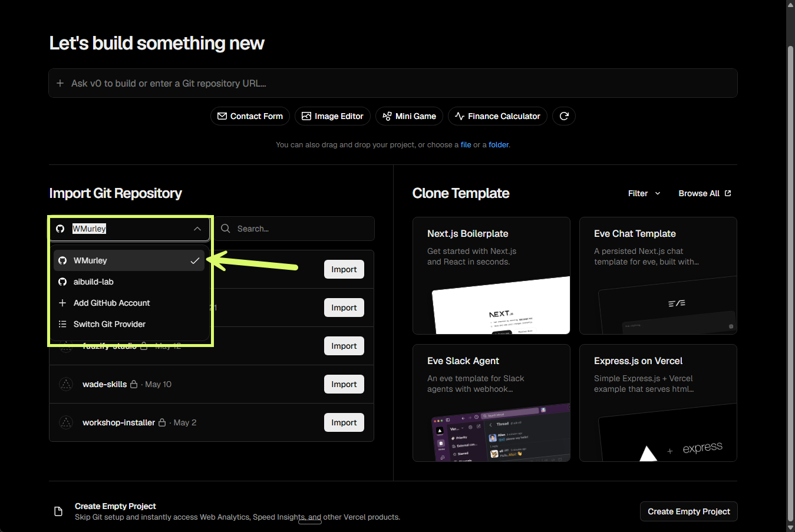This screenshot has width=795, height=532.
Task: Click the 'wade-skills' repository name
Action: pos(104,384)
